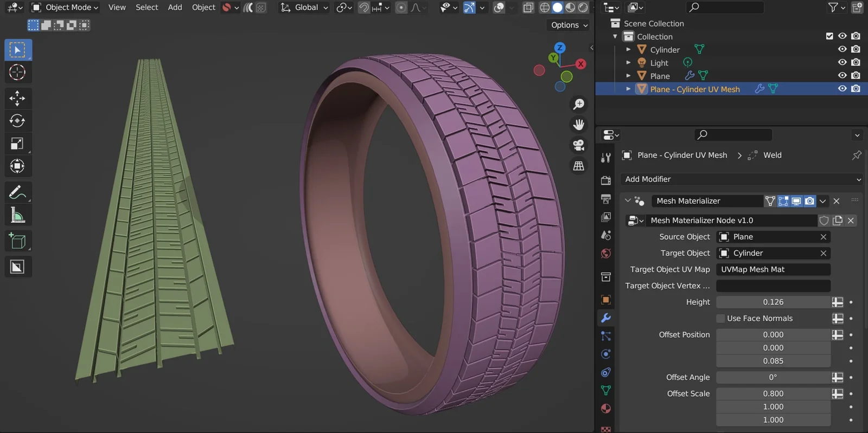Open the Tool properties tab

tap(606, 158)
